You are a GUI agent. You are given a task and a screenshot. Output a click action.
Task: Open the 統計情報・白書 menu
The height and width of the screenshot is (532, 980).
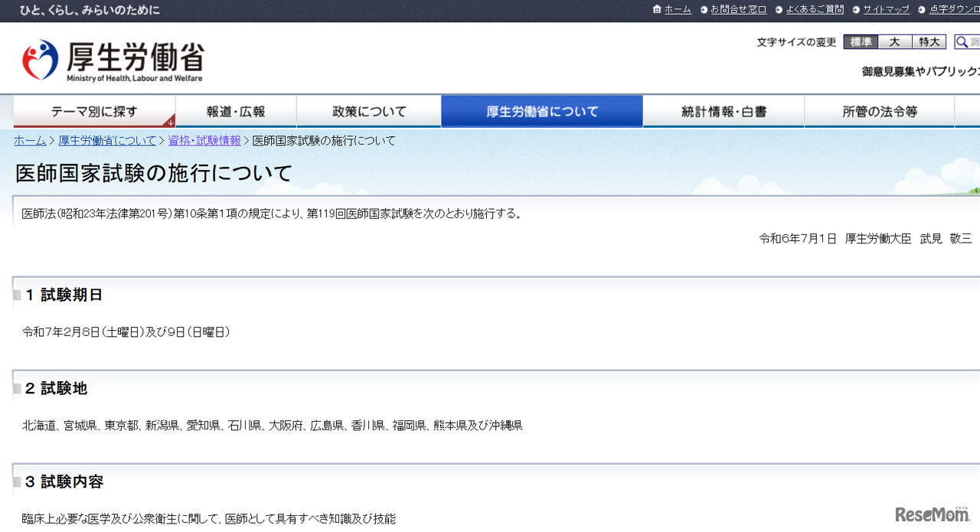coord(724,112)
